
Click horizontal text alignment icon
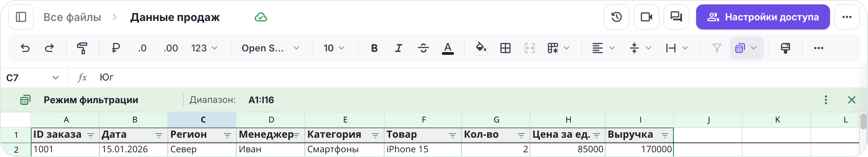click(x=597, y=48)
